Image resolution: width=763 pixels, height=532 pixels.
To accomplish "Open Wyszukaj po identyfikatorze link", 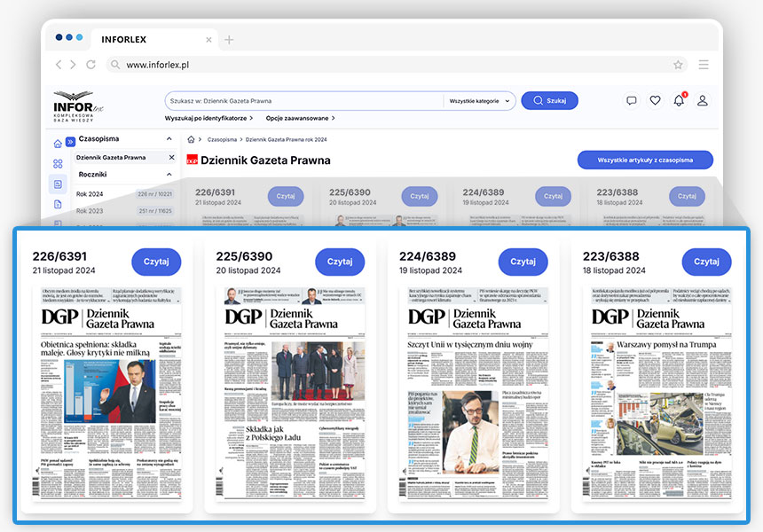I will 208,118.
